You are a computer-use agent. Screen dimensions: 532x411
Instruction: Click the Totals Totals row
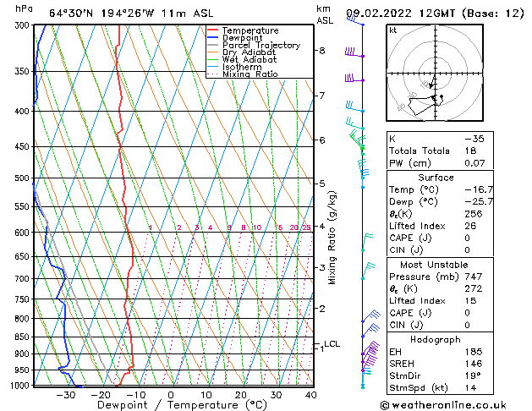pos(440,151)
